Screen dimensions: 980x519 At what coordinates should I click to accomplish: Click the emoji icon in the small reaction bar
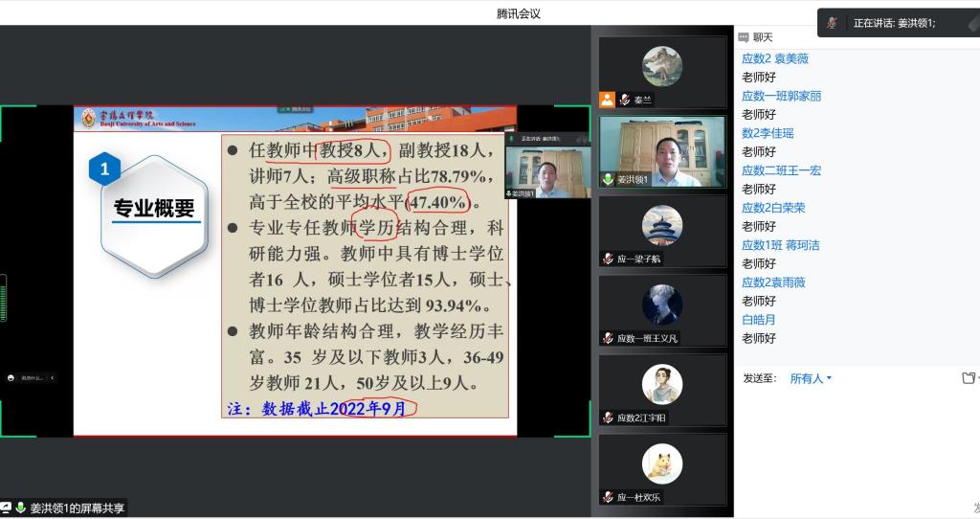pyautogui.click(x=11, y=377)
